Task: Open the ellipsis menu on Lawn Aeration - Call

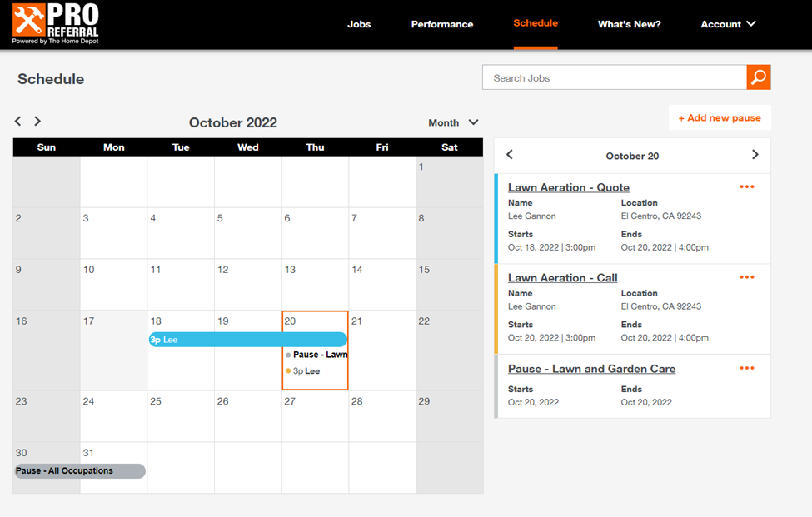Action: pos(746,276)
